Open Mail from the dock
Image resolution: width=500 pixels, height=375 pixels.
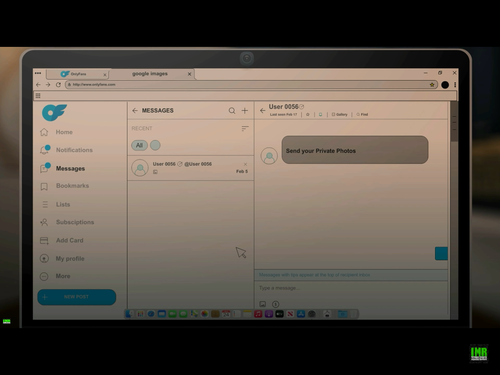click(162, 314)
